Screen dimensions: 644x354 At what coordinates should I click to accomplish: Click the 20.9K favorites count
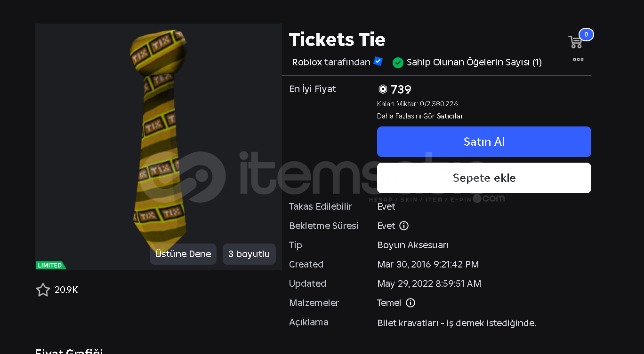[x=66, y=290]
